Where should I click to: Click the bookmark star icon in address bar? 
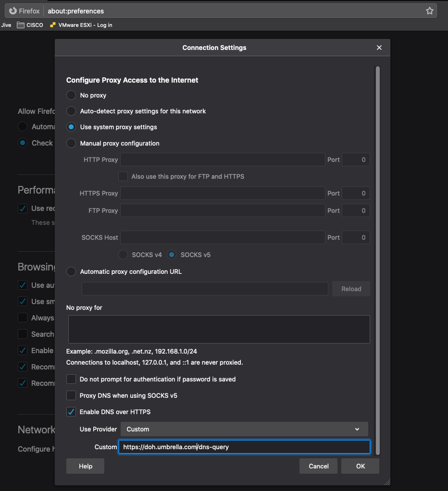click(430, 11)
